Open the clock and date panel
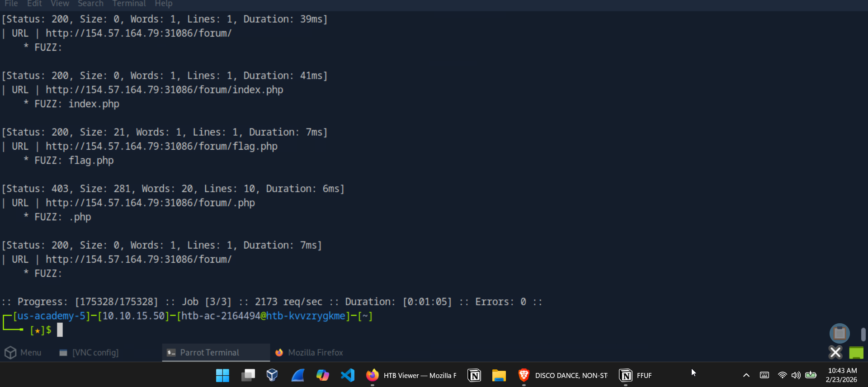Screen dimensions: 868x387 pyautogui.click(x=842, y=375)
